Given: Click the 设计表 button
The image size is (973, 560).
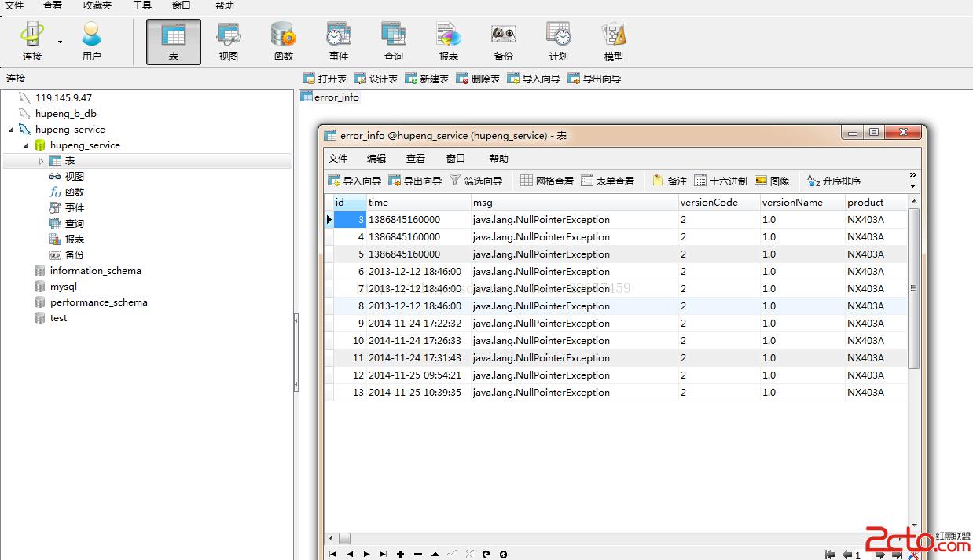Looking at the screenshot, I should click(376, 79).
